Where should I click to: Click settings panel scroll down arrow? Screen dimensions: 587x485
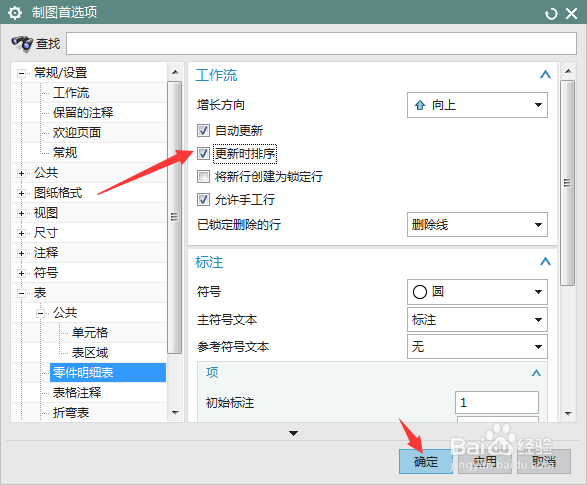coord(568,414)
